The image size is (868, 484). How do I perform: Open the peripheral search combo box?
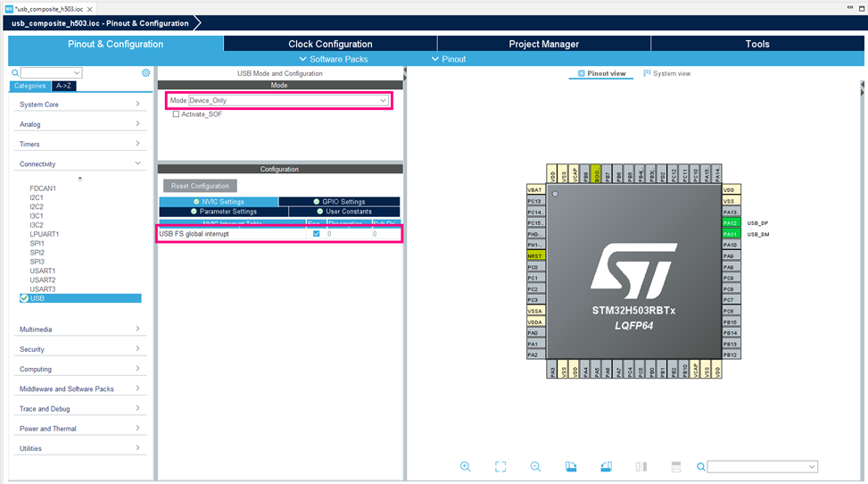tap(52, 72)
